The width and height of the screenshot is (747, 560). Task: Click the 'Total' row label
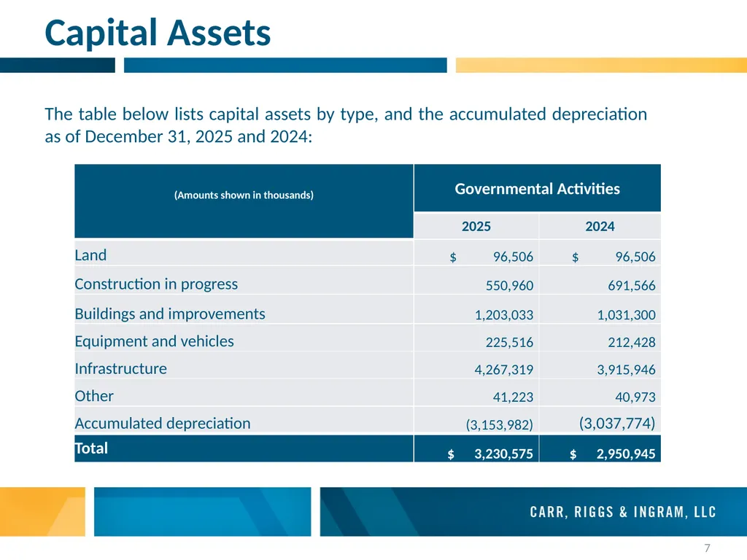pyautogui.click(x=91, y=448)
